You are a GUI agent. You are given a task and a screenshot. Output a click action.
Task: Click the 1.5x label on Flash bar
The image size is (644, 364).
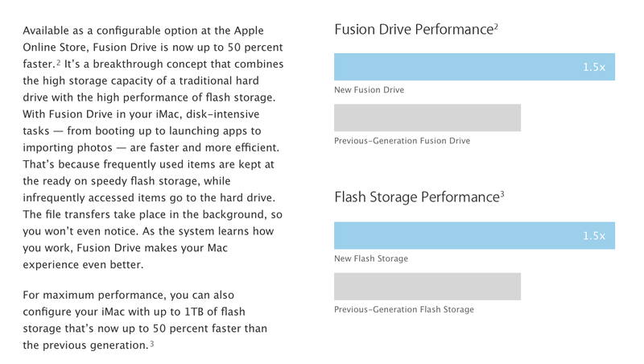click(594, 236)
